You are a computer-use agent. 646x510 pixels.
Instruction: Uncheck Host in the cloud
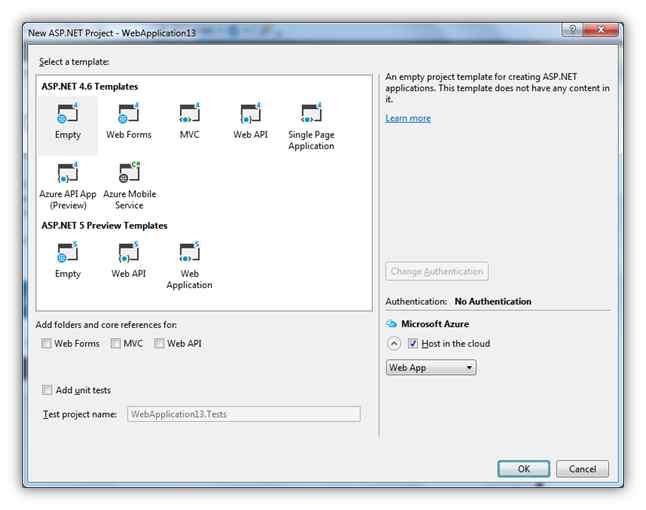tap(413, 343)
